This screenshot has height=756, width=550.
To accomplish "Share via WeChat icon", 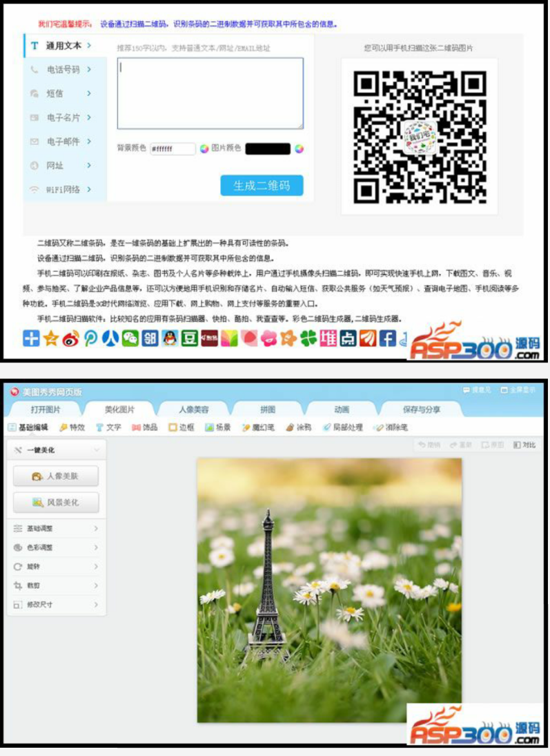I will pyautogui.click(x=130, y=338).
